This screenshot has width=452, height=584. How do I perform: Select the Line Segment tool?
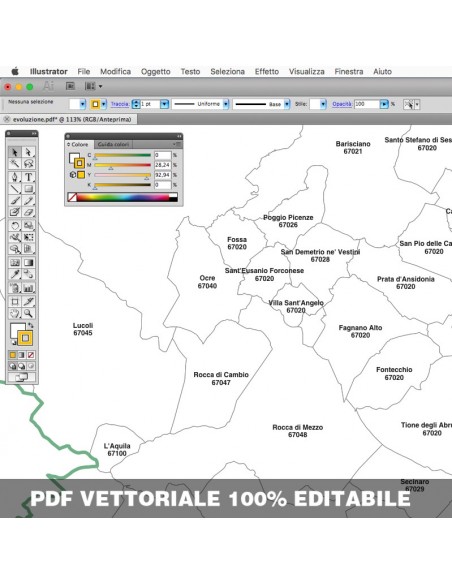[15, 188]
